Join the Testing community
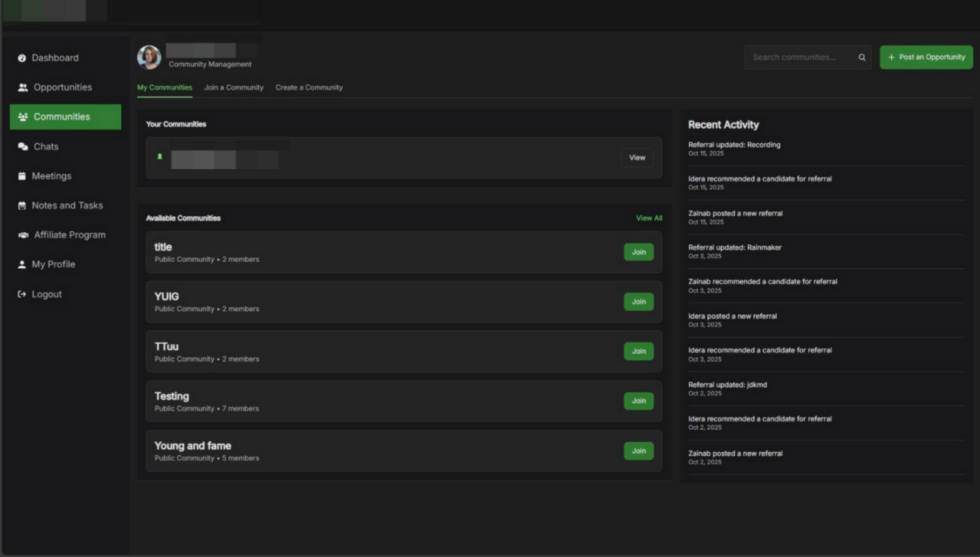980x557 pixels. tap(638, 401)
